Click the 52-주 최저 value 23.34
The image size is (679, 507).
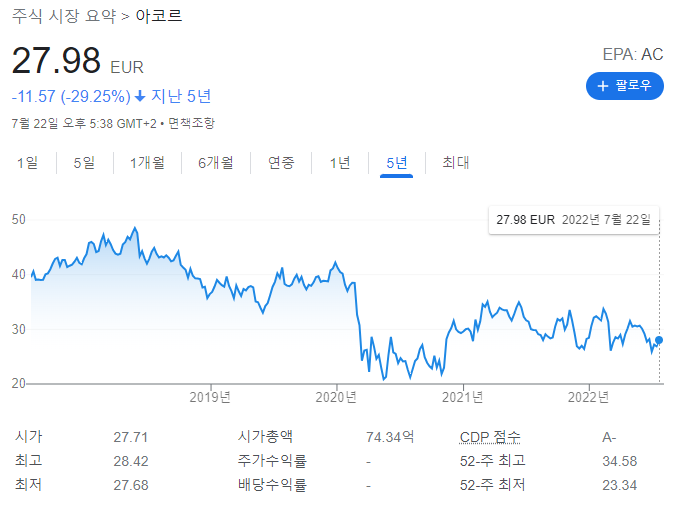coord(620,485)
